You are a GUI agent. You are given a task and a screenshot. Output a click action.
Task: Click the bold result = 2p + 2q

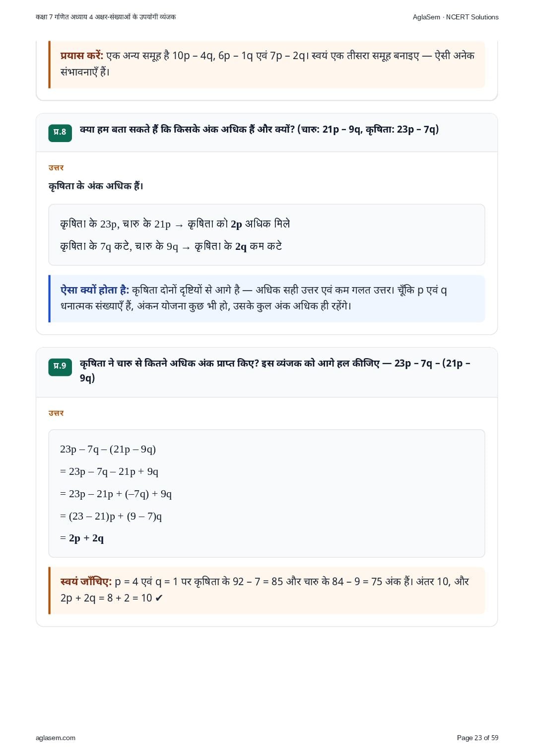[x=82, y=538]
